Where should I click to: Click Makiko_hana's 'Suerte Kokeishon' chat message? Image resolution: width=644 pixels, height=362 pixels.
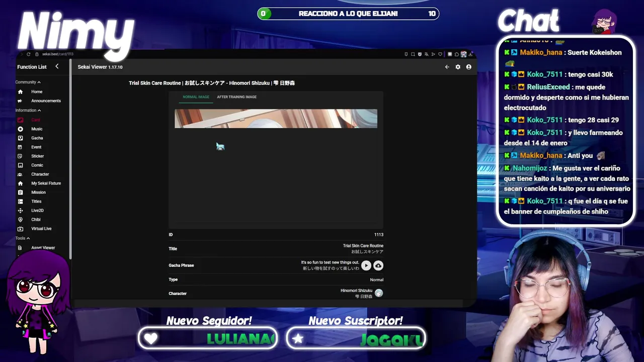point(594,52)
